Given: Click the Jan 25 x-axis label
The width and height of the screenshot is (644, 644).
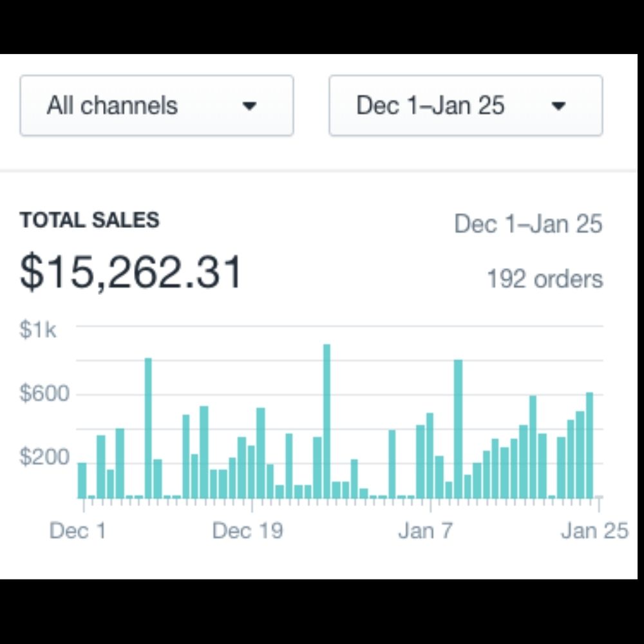Looking at the screenshot, I should [x=594, y=531].
